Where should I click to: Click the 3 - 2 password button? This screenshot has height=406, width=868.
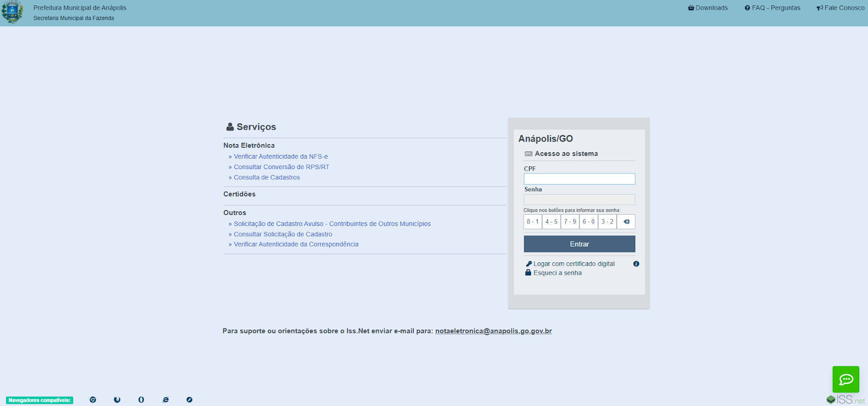pyautogui.click(x=608, y=222)
